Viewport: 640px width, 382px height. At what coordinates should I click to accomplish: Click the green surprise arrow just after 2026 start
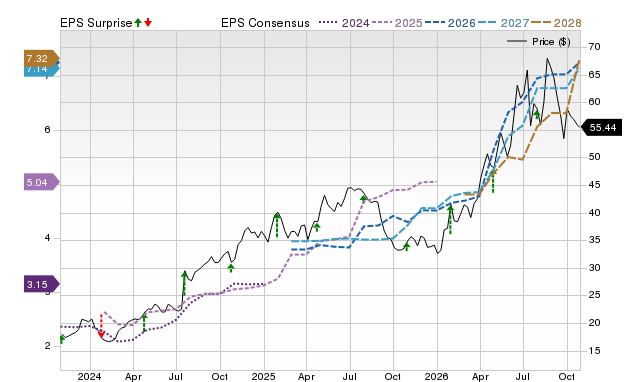tap(450, 220)
